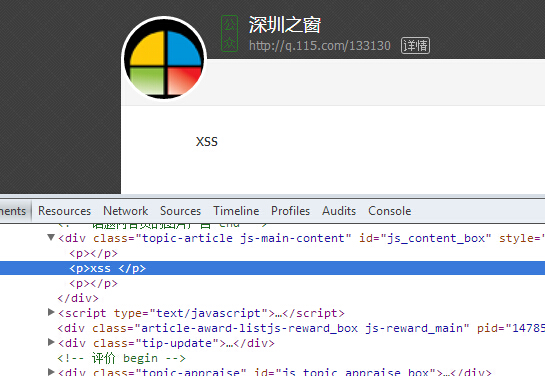Screen dimensions: 545x376
Task: Switch to the Timeline tab
Action: [236, 211]
